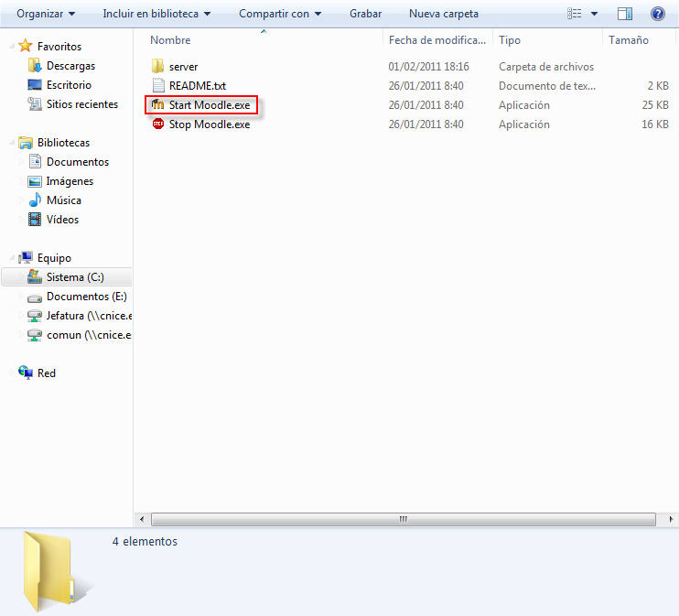This screenshot has width=679, height=616.
Task: Open the Organizar dropdown menu
Action: click(46, 14)
